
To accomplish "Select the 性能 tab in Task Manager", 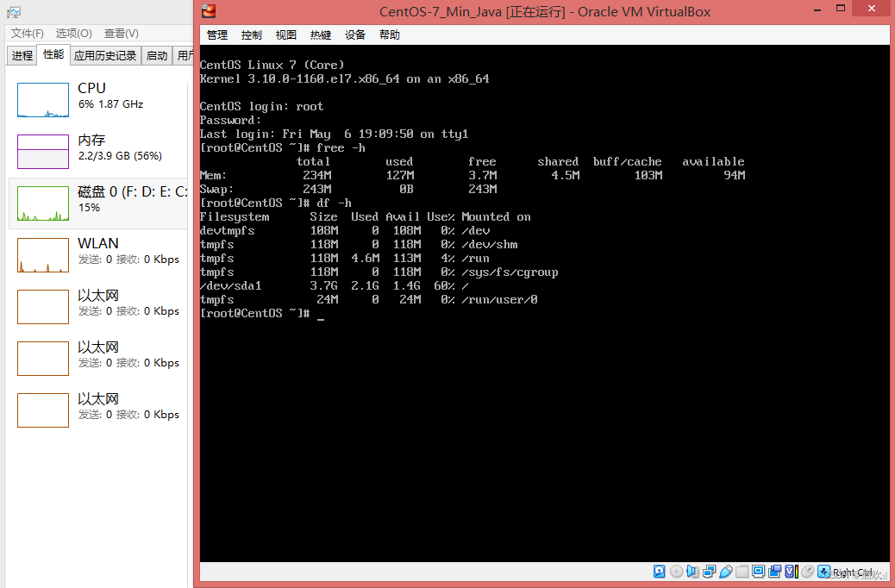I will click(53, 54).
